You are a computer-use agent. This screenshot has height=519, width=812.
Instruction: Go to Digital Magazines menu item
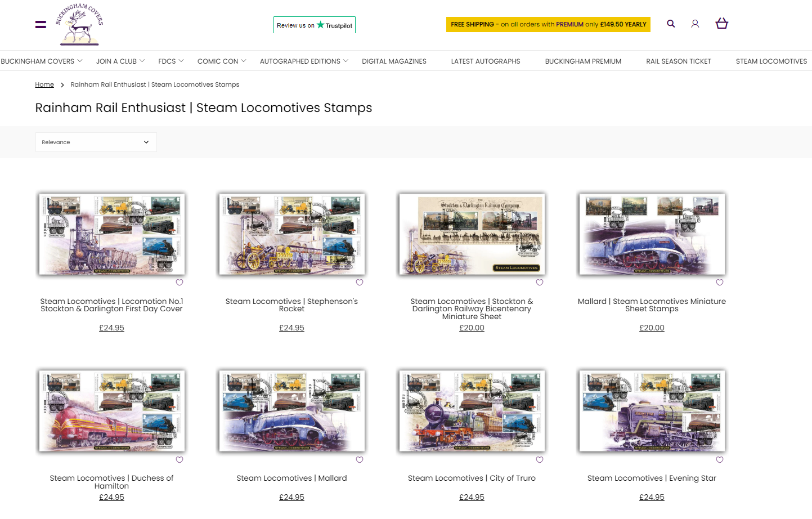coord(394,61)
